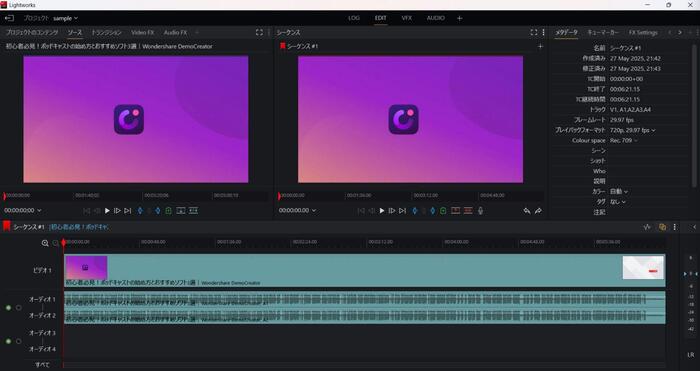Open the プロジェクトのコンテンツ tab
700x371 pixels.
pos(32,33)
